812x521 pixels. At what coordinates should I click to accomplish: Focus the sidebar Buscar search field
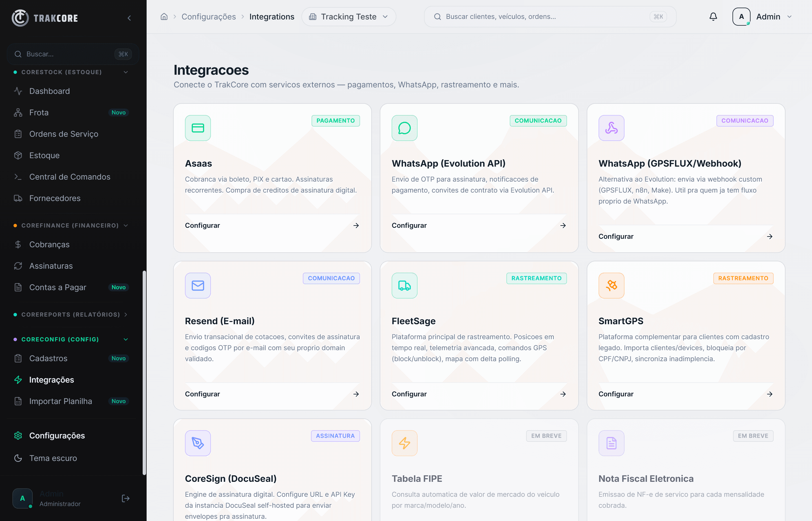(73, 54)
